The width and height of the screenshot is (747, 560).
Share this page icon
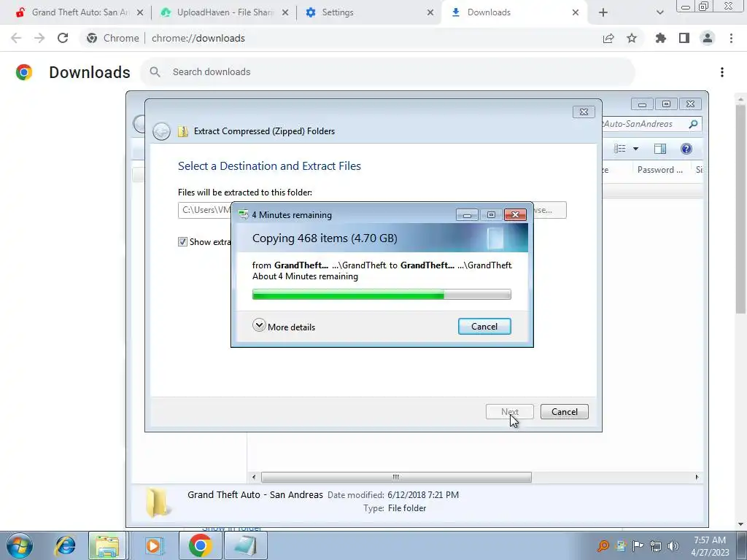[x=608, y=38]
